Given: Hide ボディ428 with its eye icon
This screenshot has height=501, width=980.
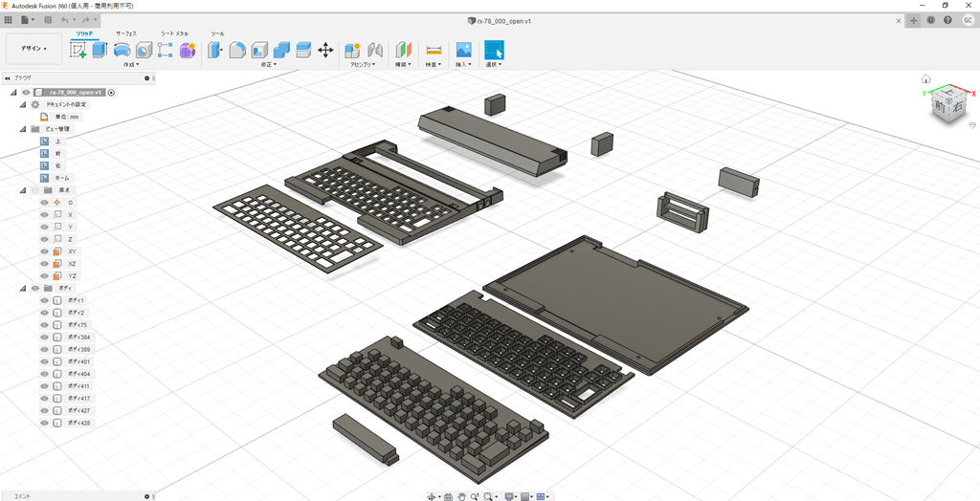Looking at the screenshot, I should [44, 423].
